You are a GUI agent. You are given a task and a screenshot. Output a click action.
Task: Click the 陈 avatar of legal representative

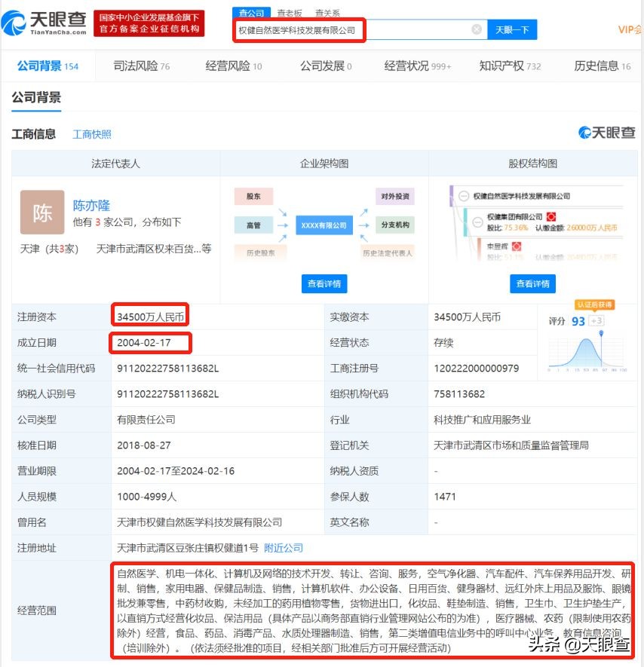41,212
